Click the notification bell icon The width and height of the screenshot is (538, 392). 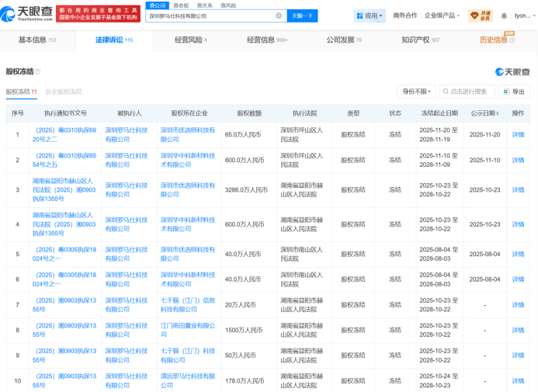[504, 16]
